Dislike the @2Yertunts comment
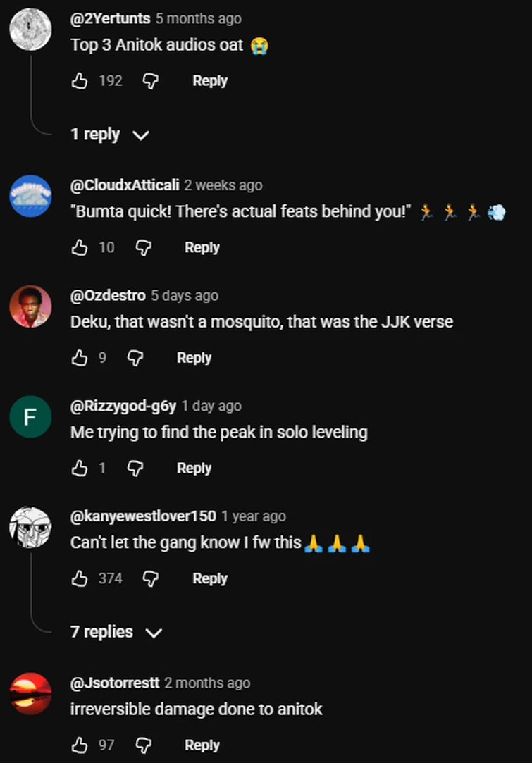The image size is (532, 763). click(150, 81)
